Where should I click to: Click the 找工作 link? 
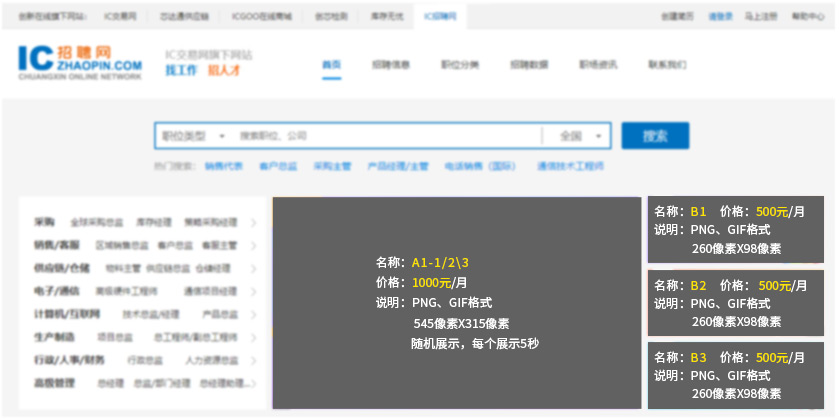point(181,70)
